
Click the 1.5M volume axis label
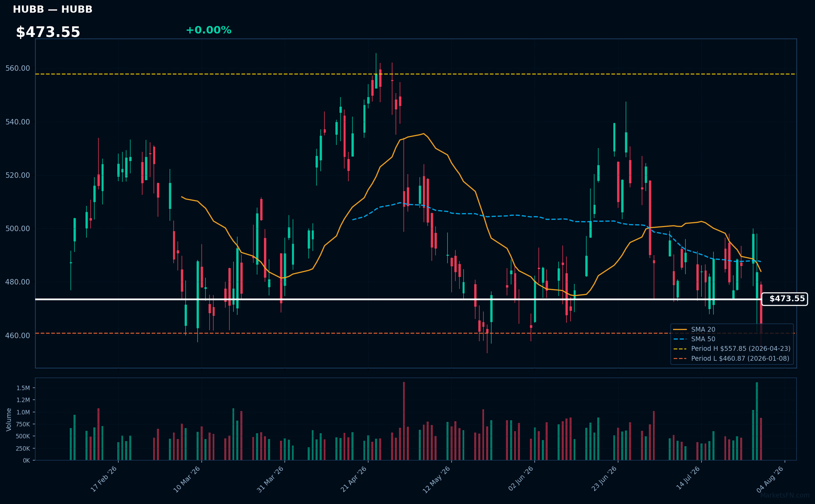(23, 388)
